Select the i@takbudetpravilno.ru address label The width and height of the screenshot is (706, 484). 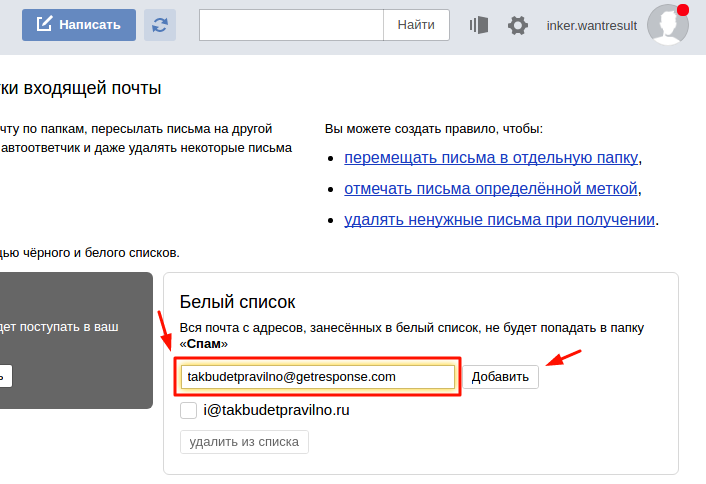tap(276, 410)
